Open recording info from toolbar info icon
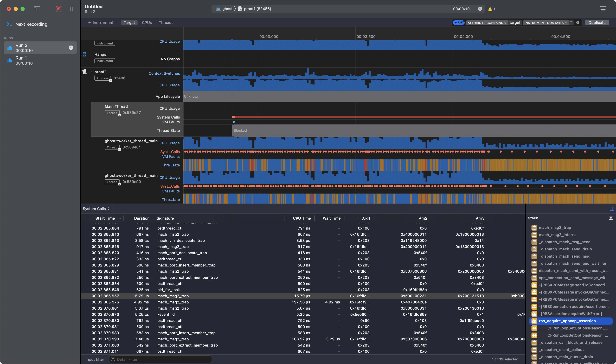The height and width of the screenshot is (364, 616). click(x=480, y=9)
